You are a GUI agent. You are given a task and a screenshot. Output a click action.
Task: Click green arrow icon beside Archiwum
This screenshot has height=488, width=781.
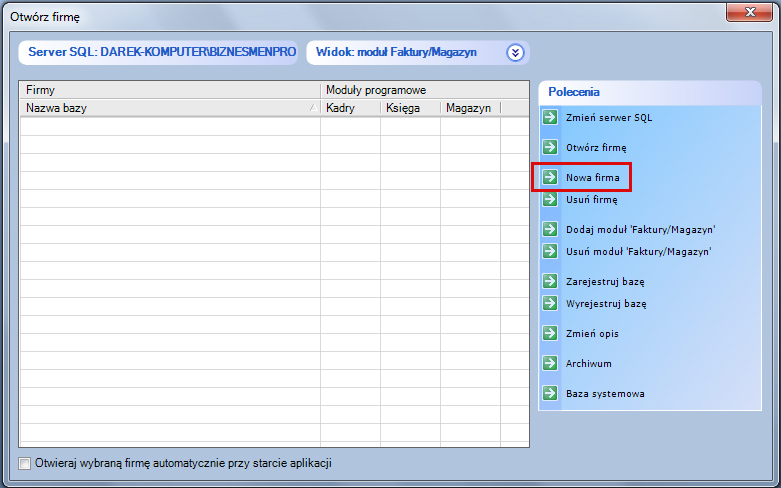coord(550,363)
